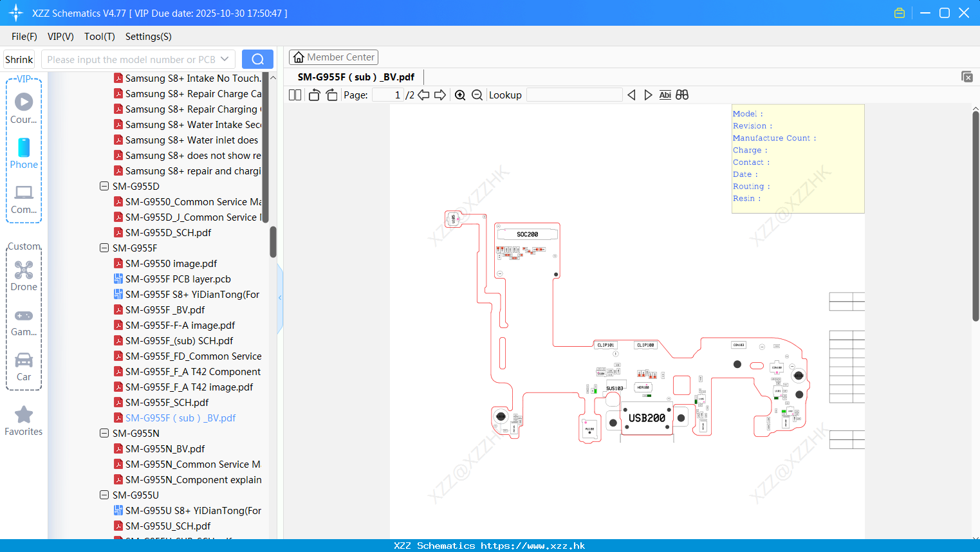Collapse the left panel handle
The width and height of the screenshot is (980, 552).
coord(280,298)
